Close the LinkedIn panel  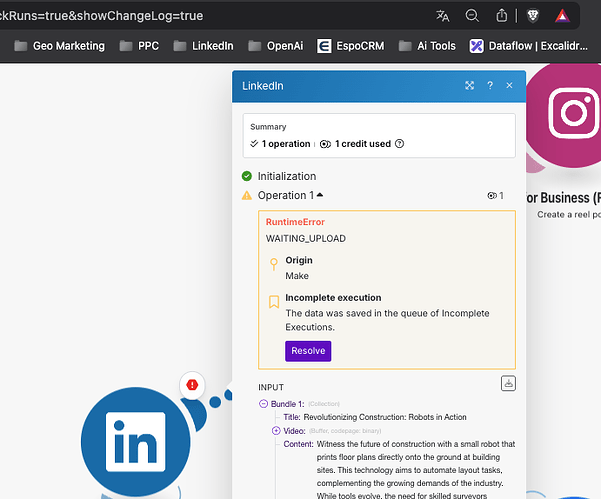tap(509, 86)
